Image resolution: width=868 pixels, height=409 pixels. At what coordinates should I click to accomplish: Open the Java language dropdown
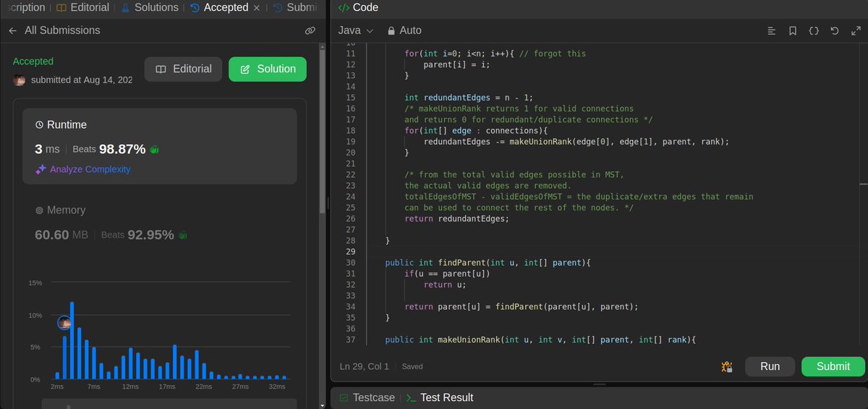(356, 30)
